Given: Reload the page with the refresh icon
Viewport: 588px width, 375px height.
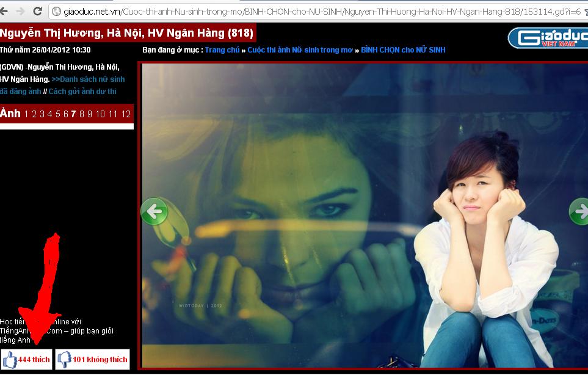Looking at the screenshot, I should click(x=37, y=11).
